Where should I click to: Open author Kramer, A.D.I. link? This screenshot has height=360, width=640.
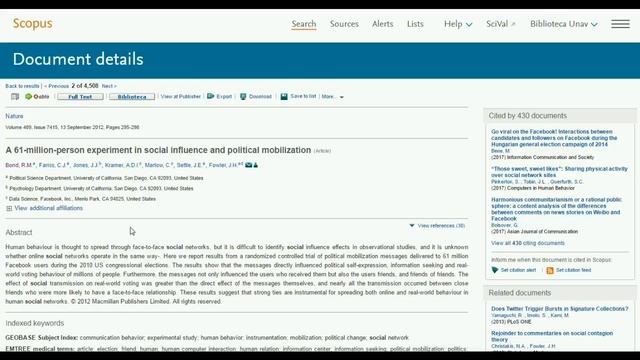pos(122,165)
